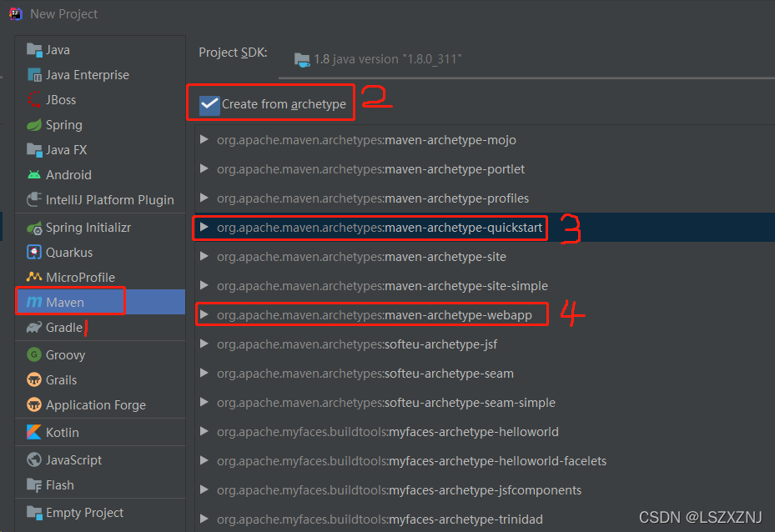This screenshot has height=532, width=775.
Task: Select maven-archetype-webapp archetype text
Action: point(375,315)
